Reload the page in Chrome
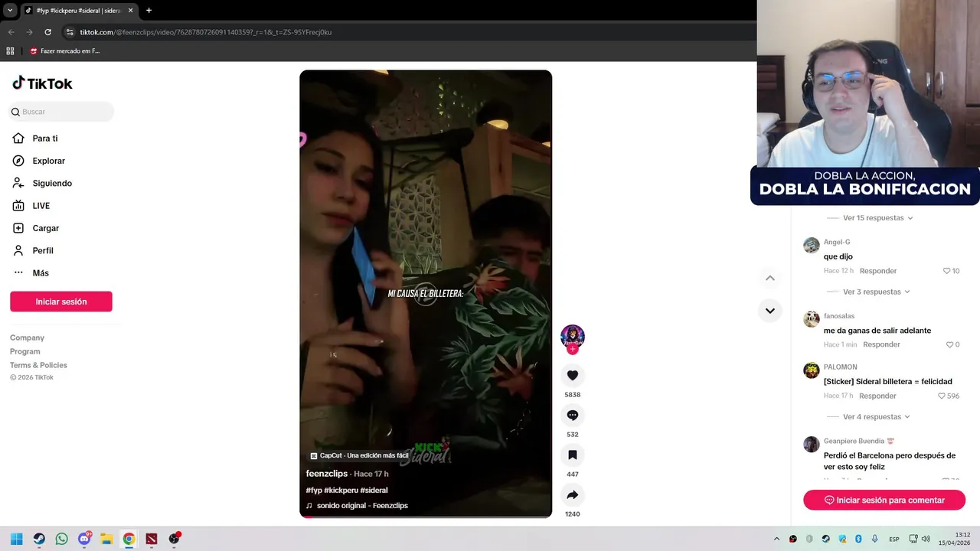980x551 pixels. click(x=47, y=32)
